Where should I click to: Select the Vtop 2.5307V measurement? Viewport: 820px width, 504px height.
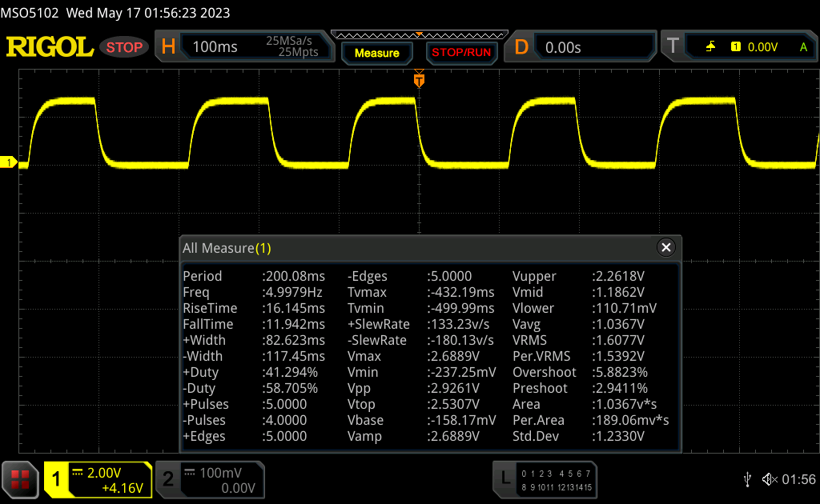[414, 404]
